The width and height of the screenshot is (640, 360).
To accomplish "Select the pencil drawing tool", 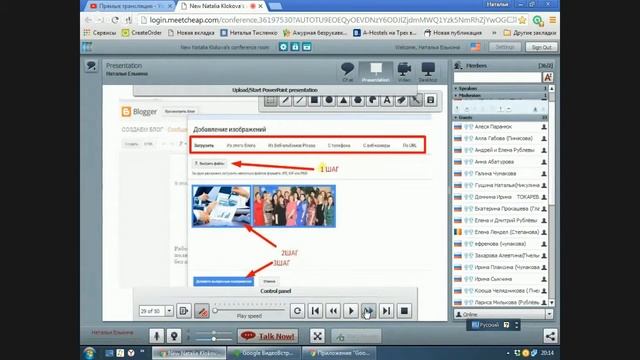I will [285, 100].
